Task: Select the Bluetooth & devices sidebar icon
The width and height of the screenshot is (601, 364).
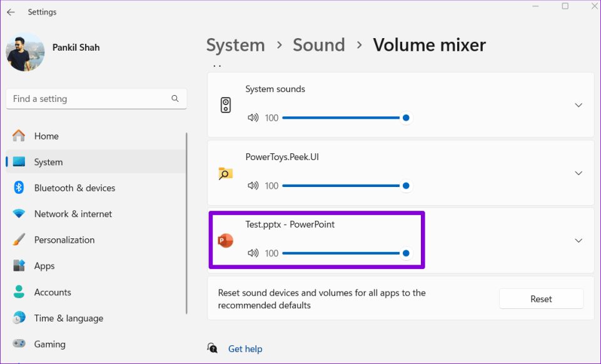Action: pos(18,188)
